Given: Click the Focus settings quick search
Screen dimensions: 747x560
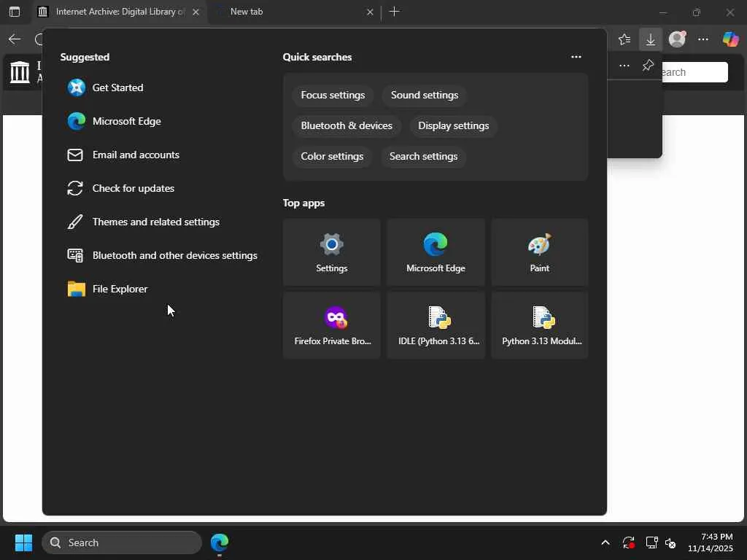Looking at the screenshot, I should (333, 96).
